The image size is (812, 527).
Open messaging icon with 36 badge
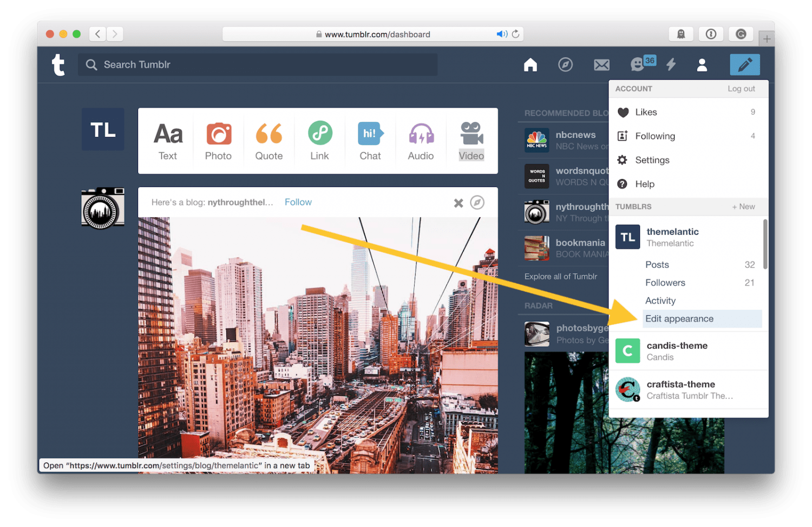(639, 64)
